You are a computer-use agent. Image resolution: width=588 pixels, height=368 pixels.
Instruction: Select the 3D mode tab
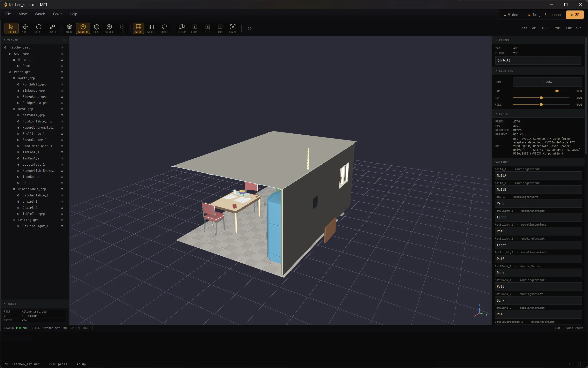point(575,15)
